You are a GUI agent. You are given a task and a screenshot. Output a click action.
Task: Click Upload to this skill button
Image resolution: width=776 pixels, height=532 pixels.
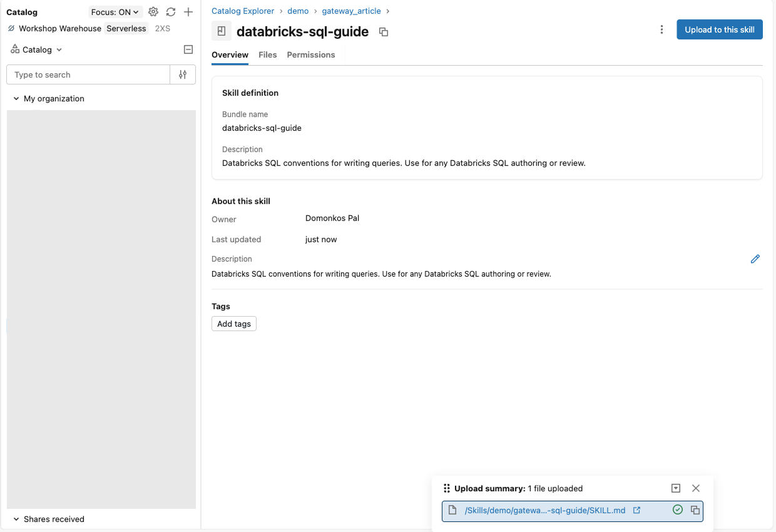point(720,29)
